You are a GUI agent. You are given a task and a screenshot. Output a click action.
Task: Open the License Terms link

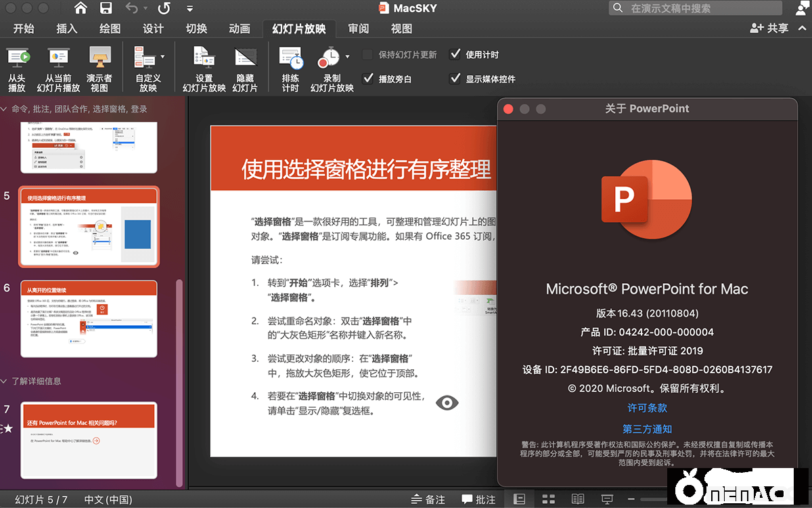tap(647, 408)
